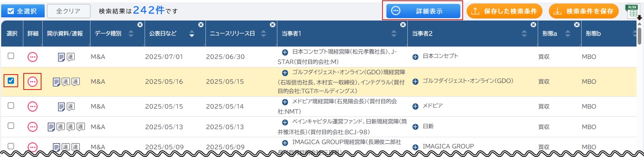Click the 全クリア button
The height and width of the screenshot is (157, 644).
69,11
